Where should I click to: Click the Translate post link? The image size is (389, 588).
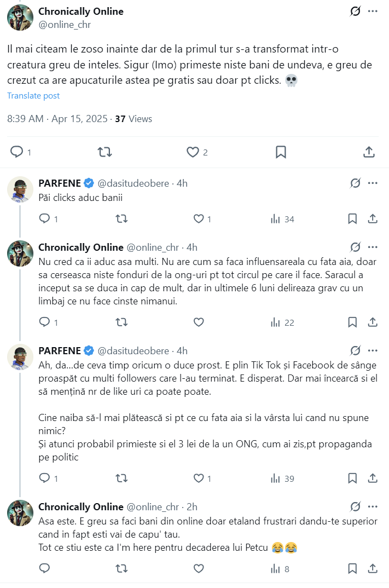tap(33, 96)
